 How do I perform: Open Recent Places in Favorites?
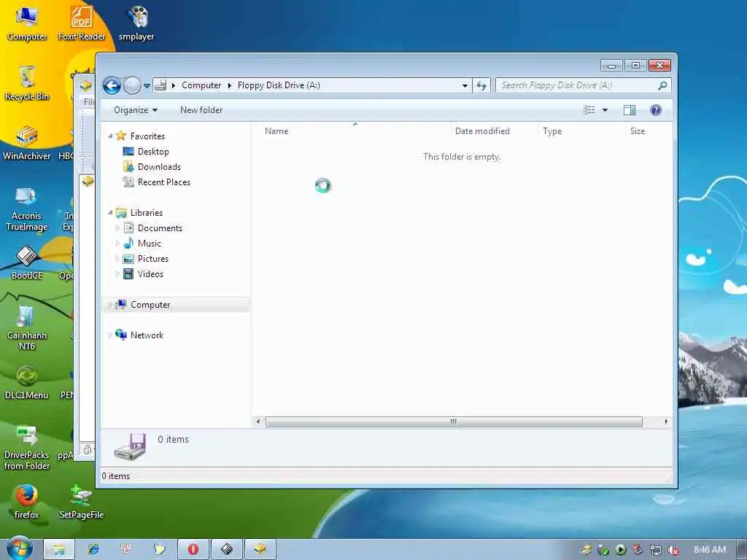tap(164, 182)
